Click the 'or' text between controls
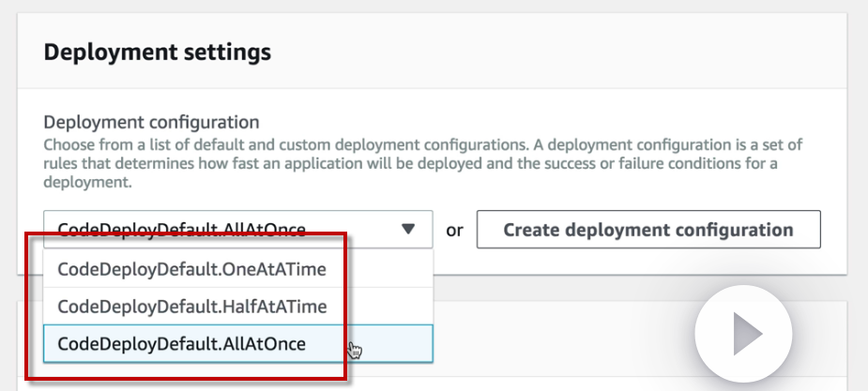 point(454,230)
